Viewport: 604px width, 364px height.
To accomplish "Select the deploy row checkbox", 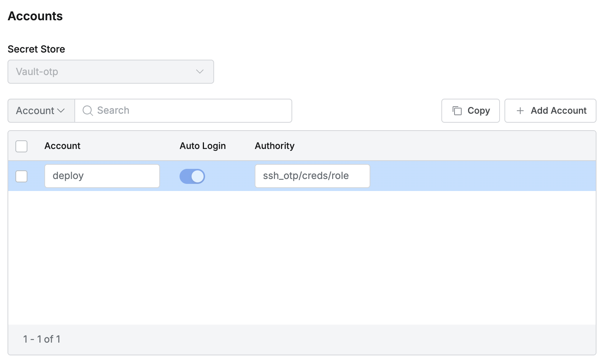I will click(21, 176).
